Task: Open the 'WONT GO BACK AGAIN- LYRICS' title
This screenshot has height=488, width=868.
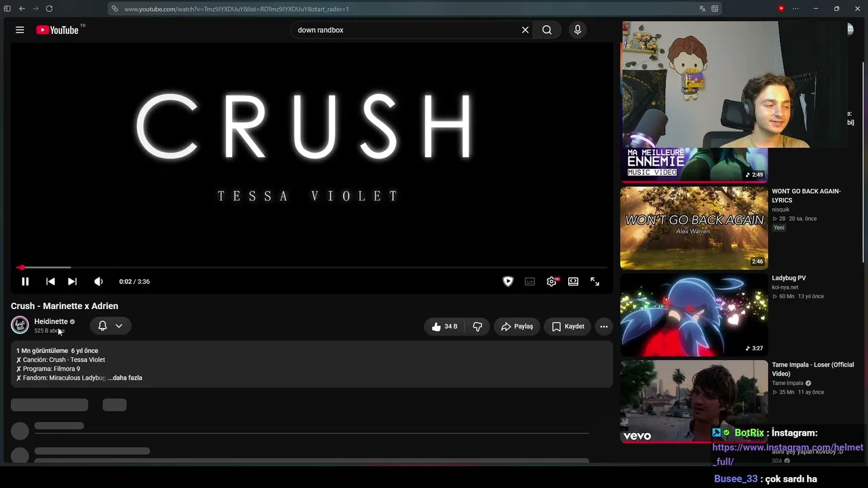Action: pos(806,196)
